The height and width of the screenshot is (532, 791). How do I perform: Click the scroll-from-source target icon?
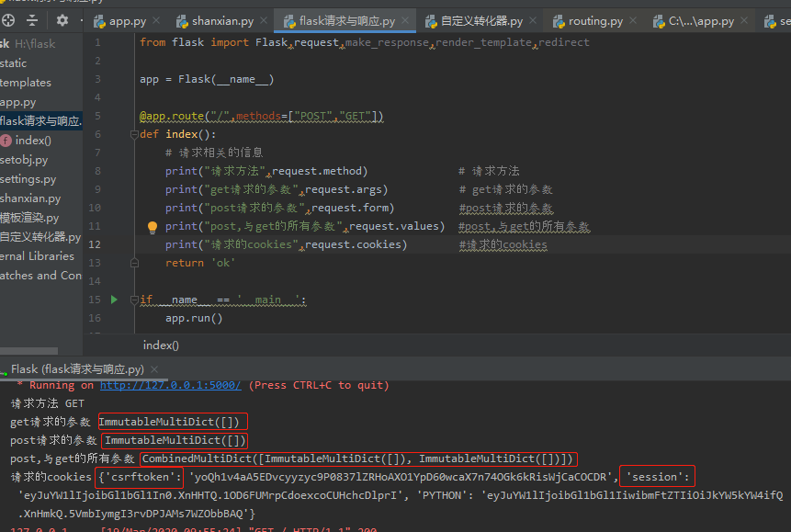tap(8, 20)
